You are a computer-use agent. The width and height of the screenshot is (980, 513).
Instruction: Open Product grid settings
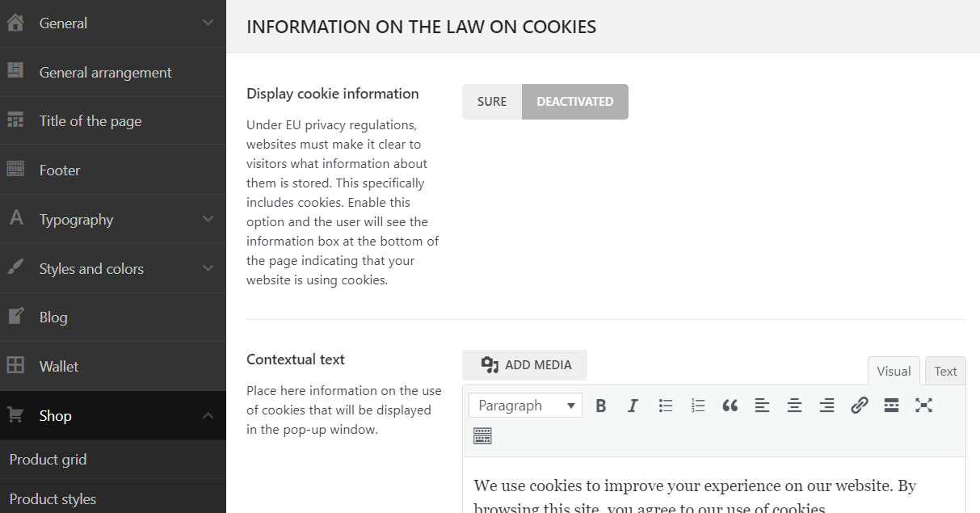click(48, 460)
